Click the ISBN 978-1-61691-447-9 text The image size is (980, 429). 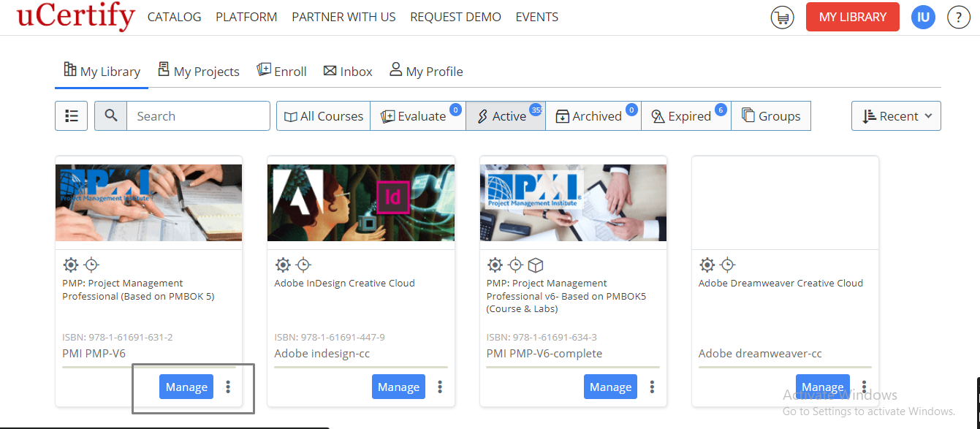point(330,337)
